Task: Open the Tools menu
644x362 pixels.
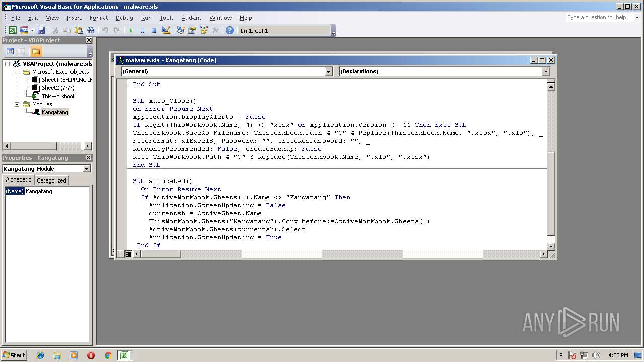Action: 167,18
